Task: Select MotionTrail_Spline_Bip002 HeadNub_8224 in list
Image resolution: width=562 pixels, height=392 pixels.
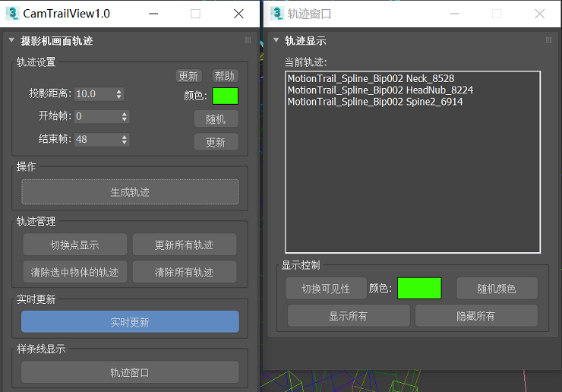Action: click(380, 90)
